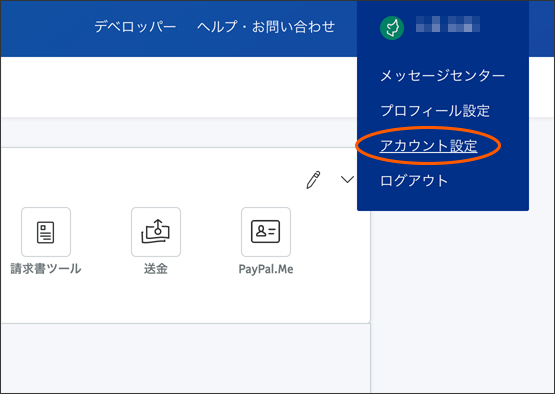Click the pencil edit icon
This screenshot has height=394, width=555.
[x=313, y=180]
